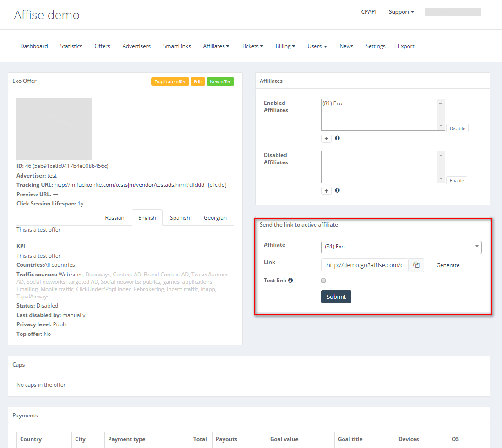Screen dimensions: 502x448
Task: Click the info icon beside Enabled Affiliates plus
Action: [338, 138]
